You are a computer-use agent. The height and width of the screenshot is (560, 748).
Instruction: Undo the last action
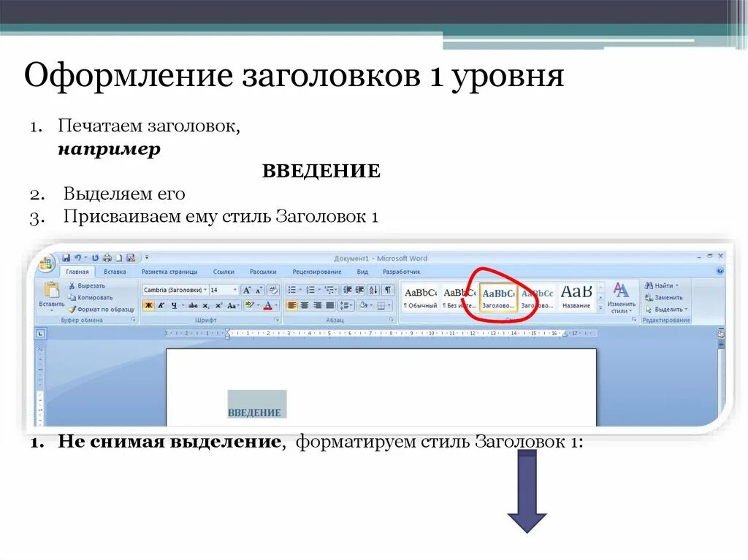[77, 258]
